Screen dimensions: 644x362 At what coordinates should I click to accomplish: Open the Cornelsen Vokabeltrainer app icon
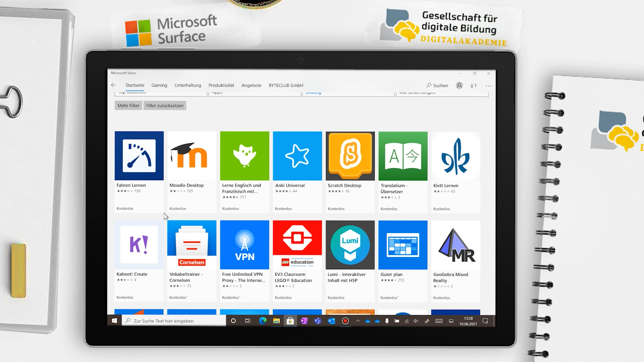(x=192, y=245)
